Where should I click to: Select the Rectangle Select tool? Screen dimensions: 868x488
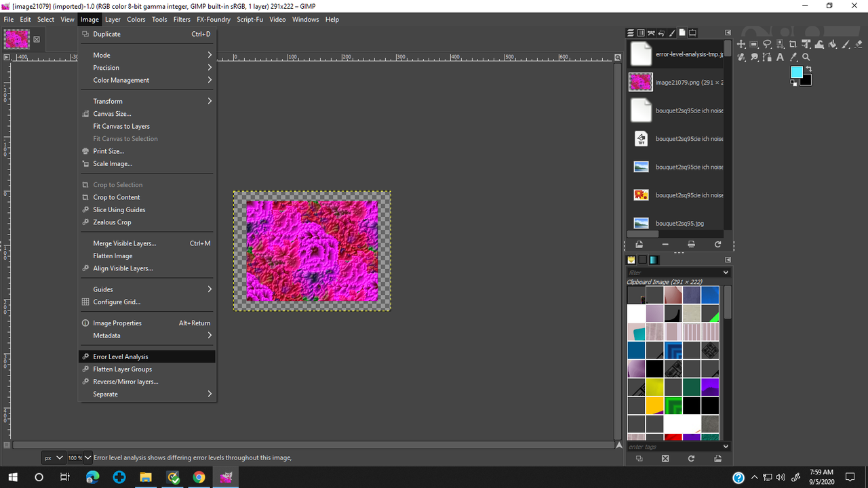coord(754,44)
